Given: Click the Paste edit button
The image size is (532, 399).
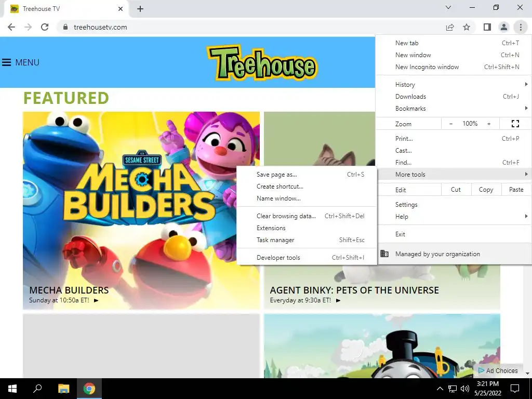Looking at the screenshot, I should pyautogui.click(x=516, y=190).
